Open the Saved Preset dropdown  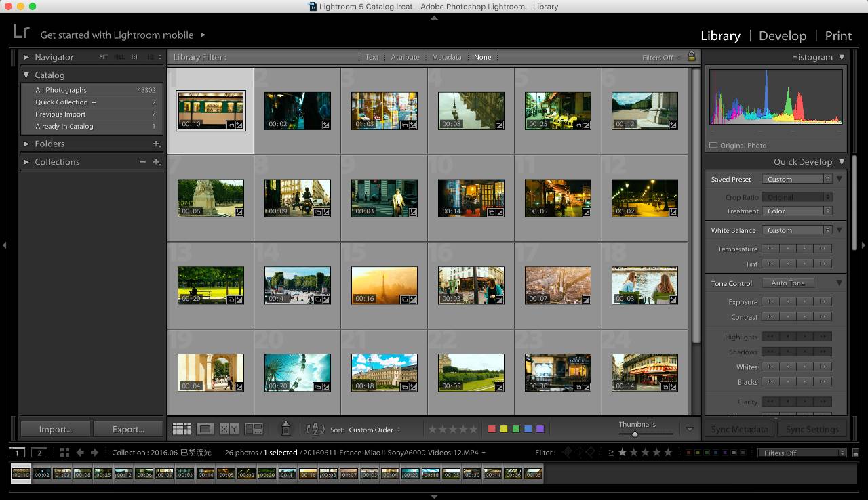coord(796,179)
